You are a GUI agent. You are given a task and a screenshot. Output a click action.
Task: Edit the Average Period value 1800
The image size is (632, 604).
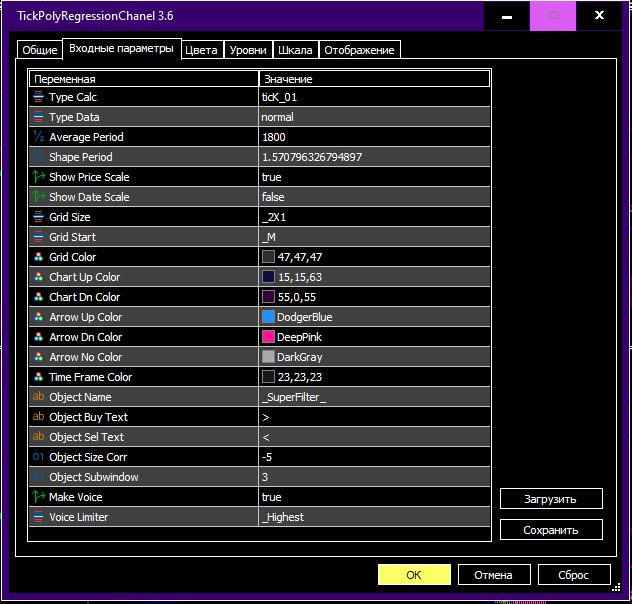click(374, 137)
